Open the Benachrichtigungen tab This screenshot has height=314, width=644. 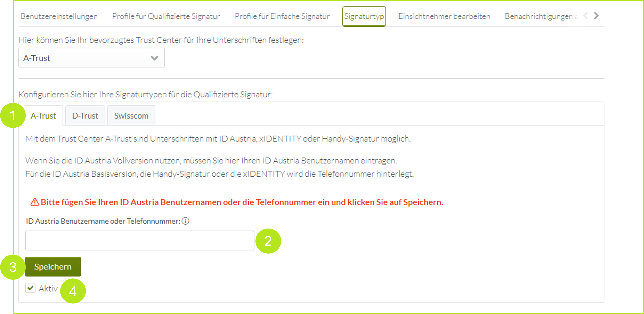[x=539, y=16]
